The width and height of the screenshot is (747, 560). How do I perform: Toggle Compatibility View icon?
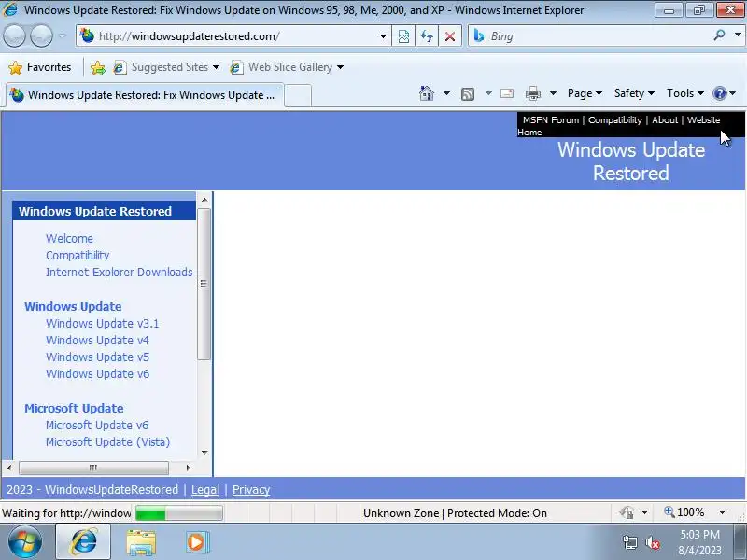coord(403,36)
